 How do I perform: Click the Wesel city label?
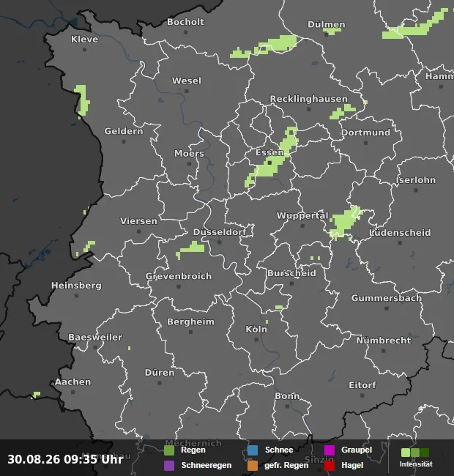[x=187, y=81]
